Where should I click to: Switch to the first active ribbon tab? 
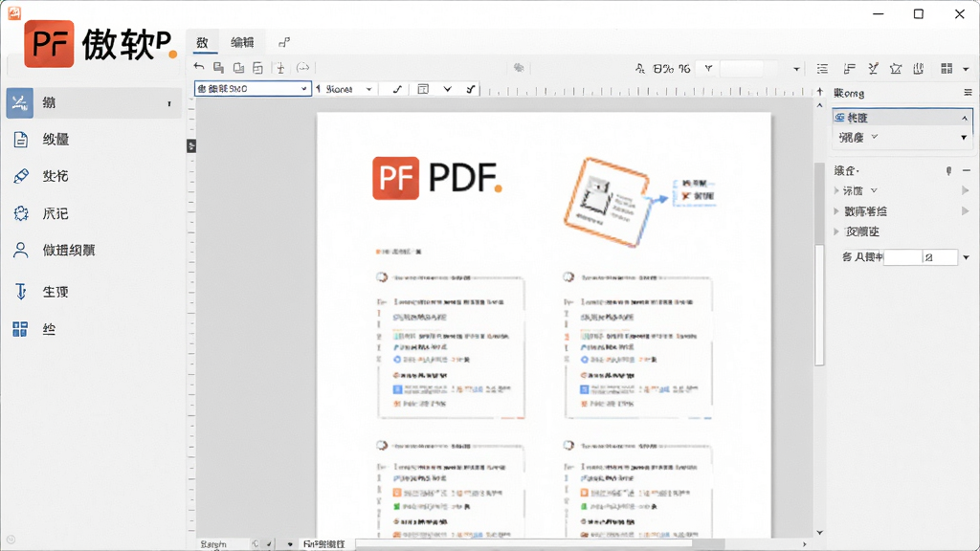[203, 42]
